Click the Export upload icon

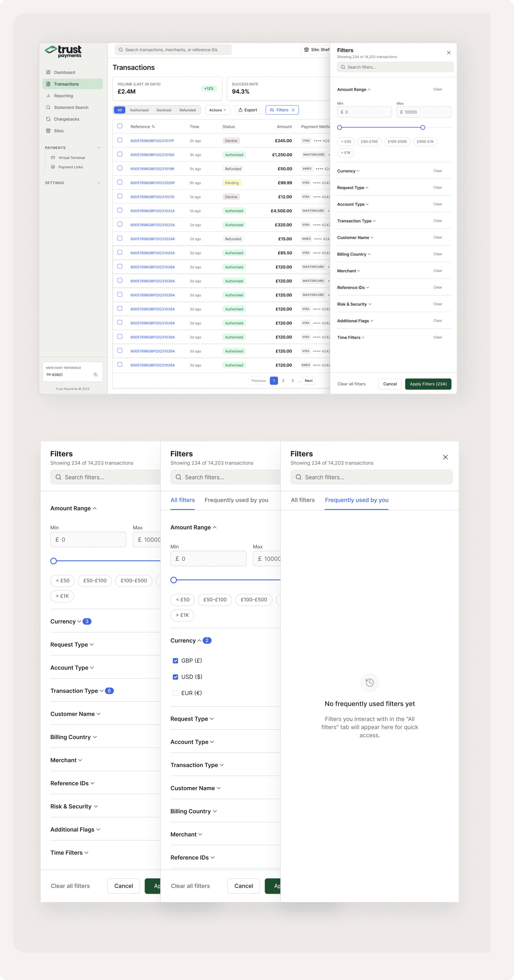click(240, 110)
